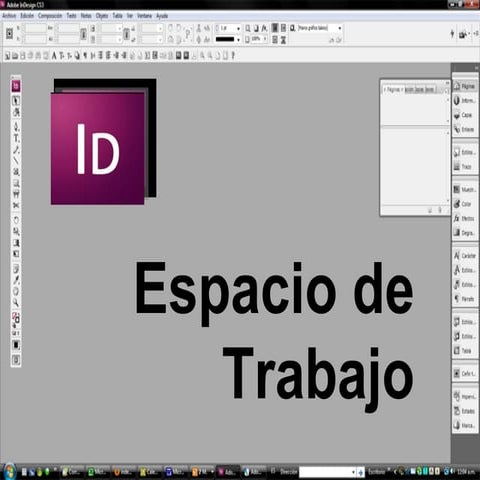The image size is (480, 480).
Task: Toggle the preview mode button at Tools bottom
Action: [16, 360]
